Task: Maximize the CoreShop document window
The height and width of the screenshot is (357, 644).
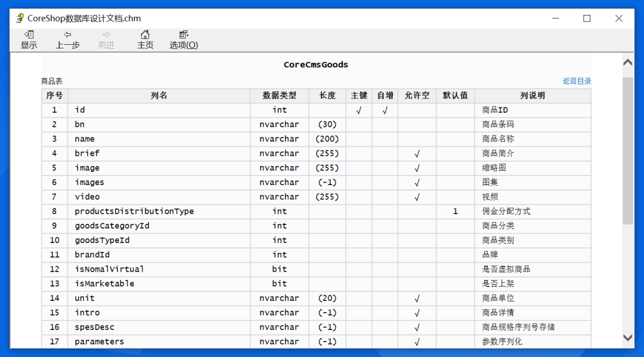Action: coord(587,18)
